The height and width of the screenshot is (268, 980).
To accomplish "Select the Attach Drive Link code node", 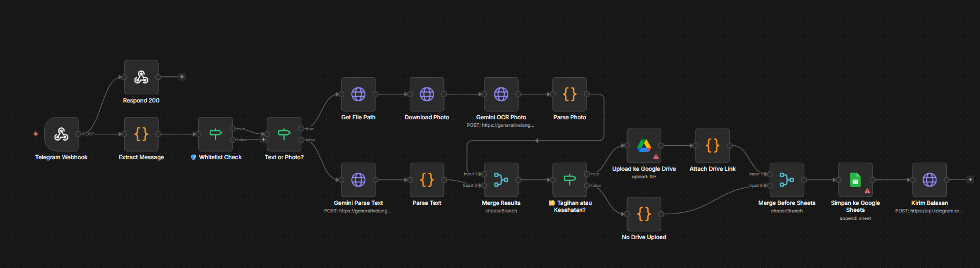I will (x=712, y=146).
